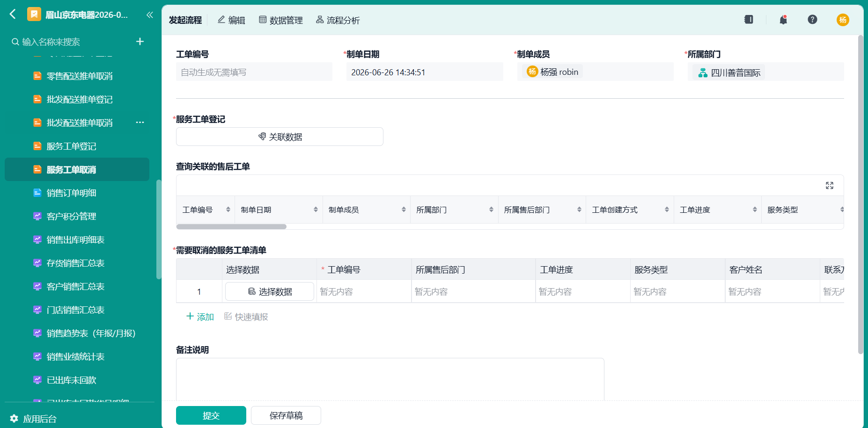Submit the form with 提交
Viewport: 868px width, 428px height.
coord(211,415)
